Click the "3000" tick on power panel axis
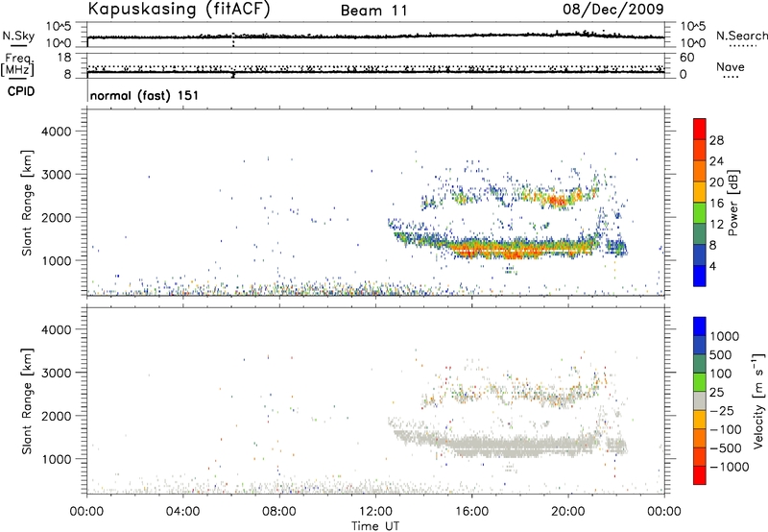This screenshot has width=768, height=532. [x=57, y=175]
